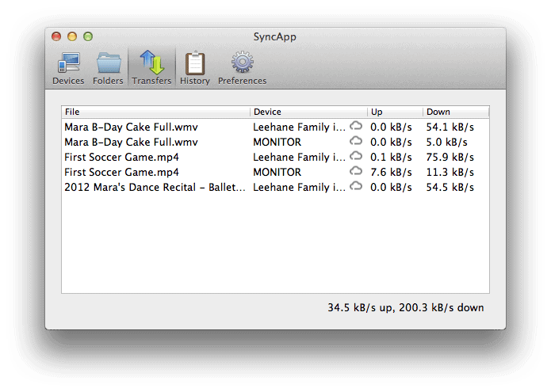Click cloud icon in first transfer row

pos(356,126)
